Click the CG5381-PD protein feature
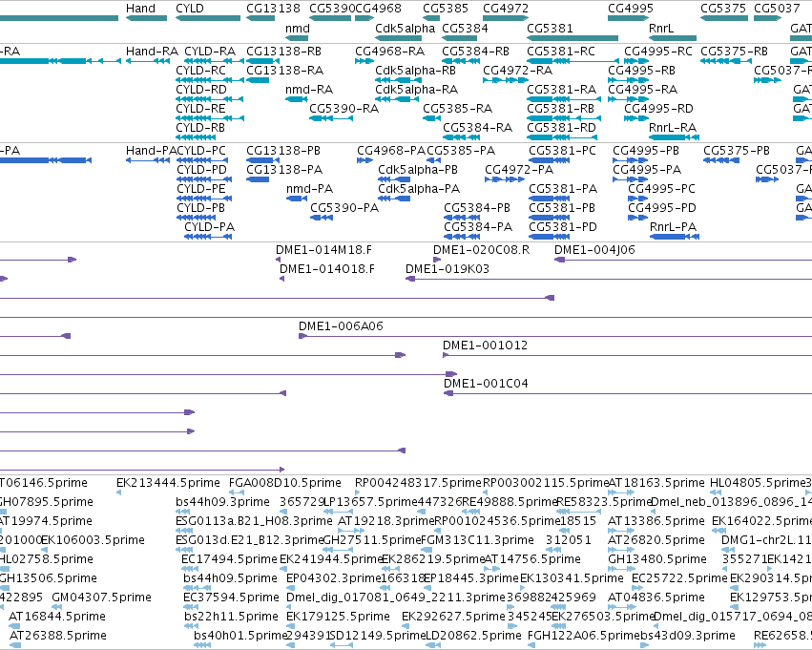The height and width of the screenshot is (650, 812). tap(550, 237)
